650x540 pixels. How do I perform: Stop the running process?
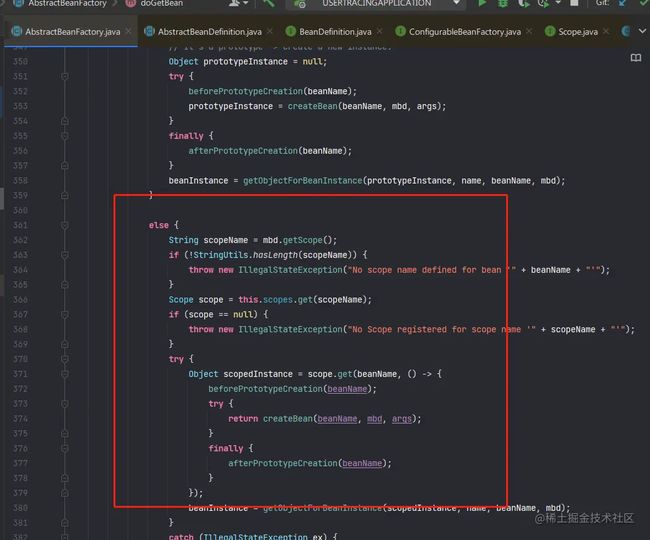(x=574, y=3)
